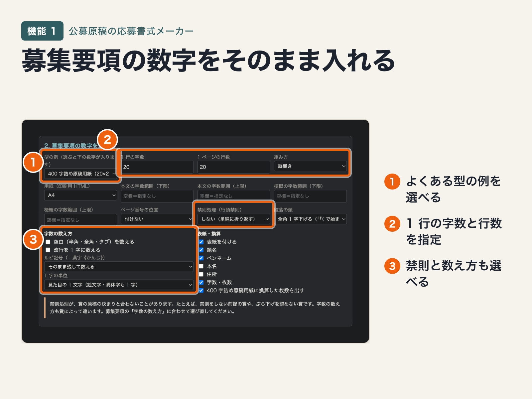Check the 本名 checkbox
532x399 pixels.
click(201, 266)
